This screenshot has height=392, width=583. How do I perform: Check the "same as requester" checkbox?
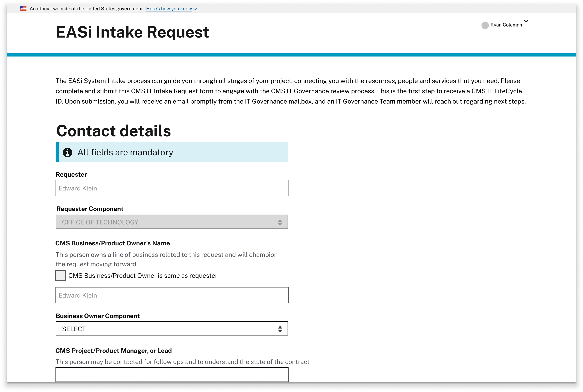coord(60,275)
